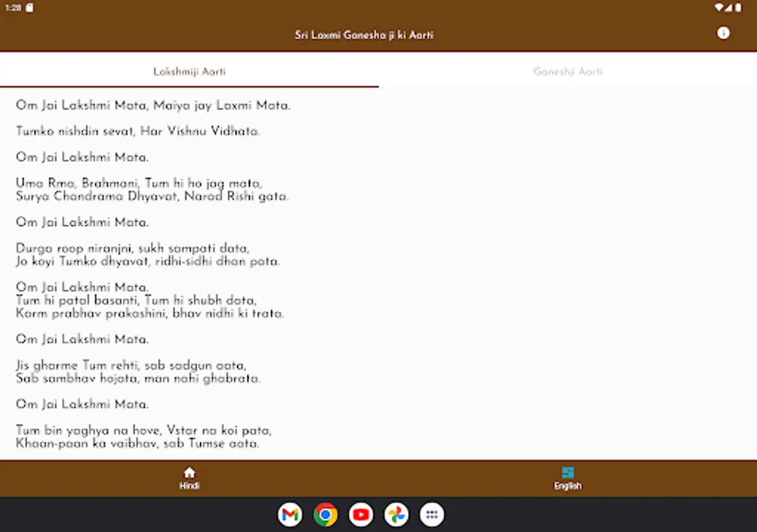Tap the battery status icon

pyautogui.click(x=739, y=8)
